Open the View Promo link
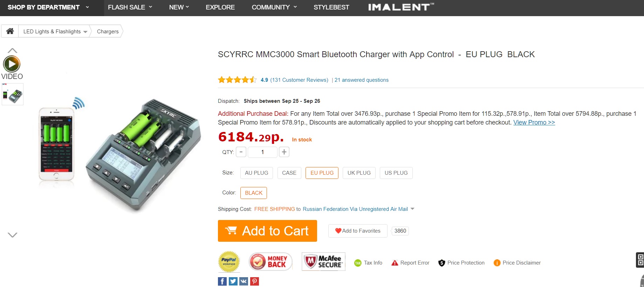The height and width of the screenshot is (287, 644). pos(534,122)
